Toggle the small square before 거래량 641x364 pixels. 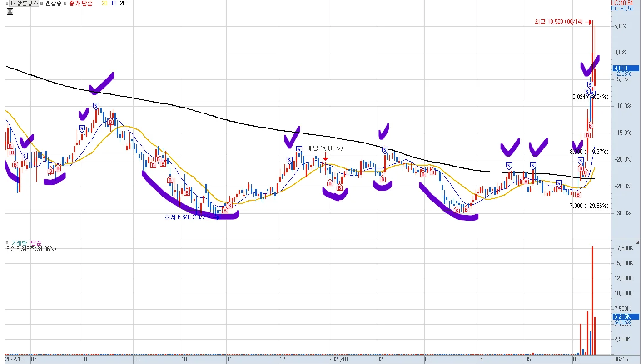pyautogui.click(x=7, y=243)
